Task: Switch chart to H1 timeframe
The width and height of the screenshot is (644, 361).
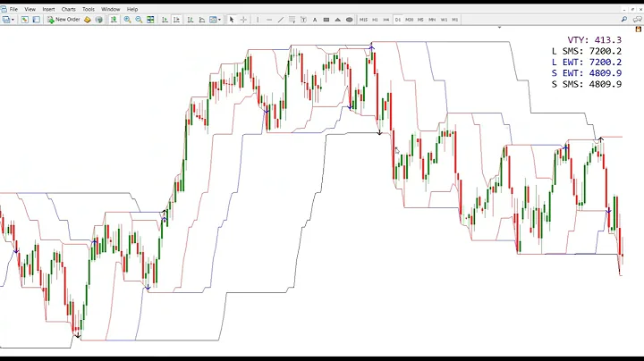Action: tap(375, 20)
